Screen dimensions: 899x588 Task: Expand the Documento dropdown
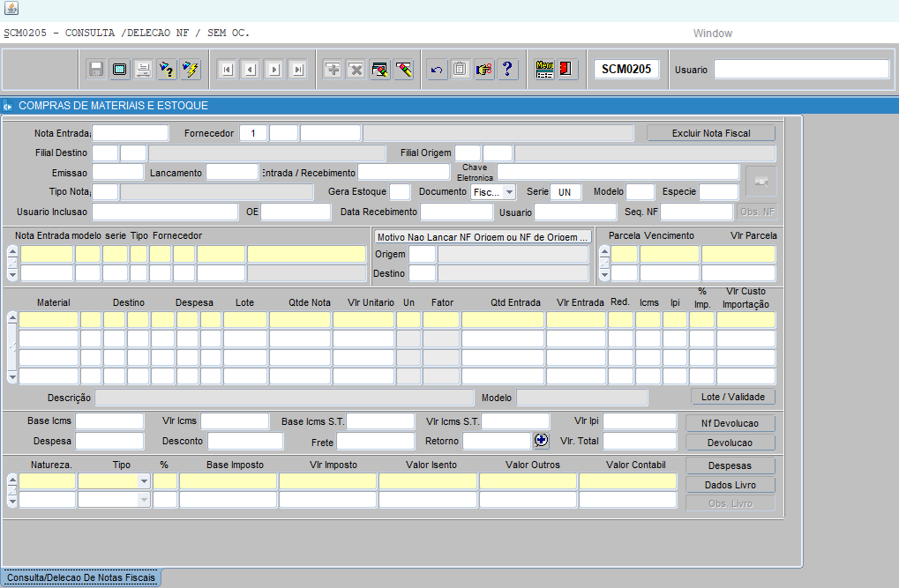[509, 192]
